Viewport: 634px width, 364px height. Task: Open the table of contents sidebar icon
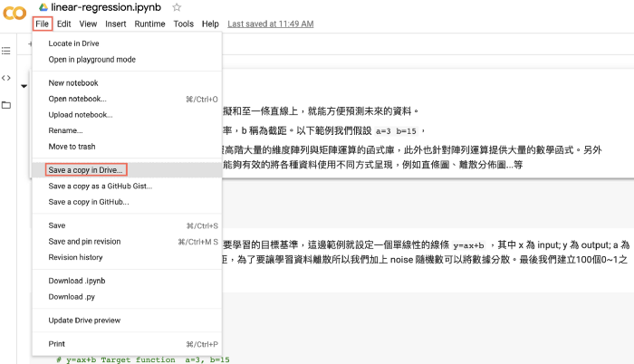pyautogui.click(x=6, y=51)
